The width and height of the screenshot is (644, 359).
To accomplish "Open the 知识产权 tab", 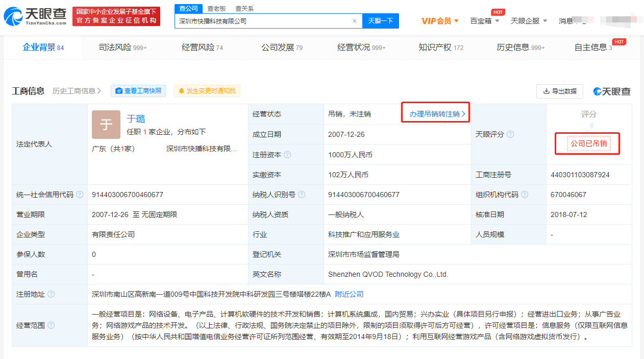I will click(441, 47).
